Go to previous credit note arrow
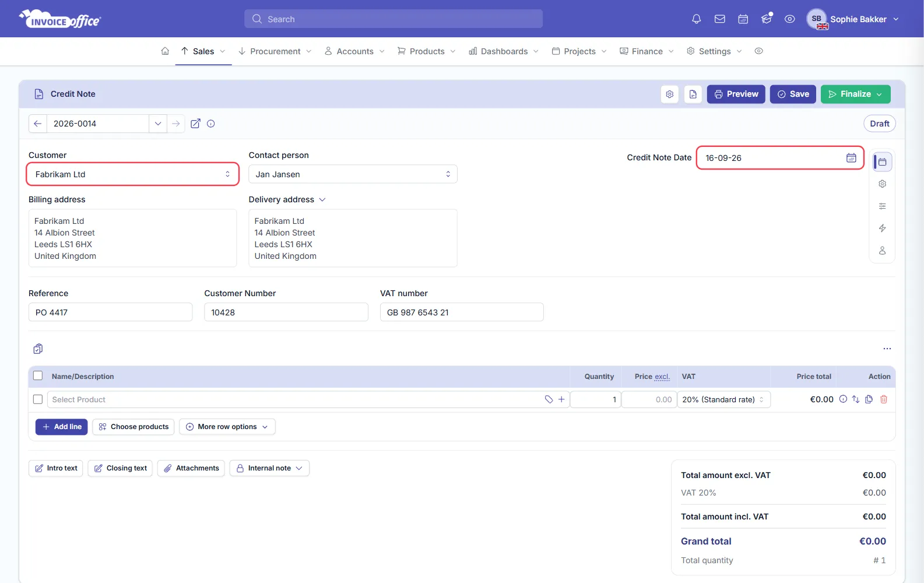 pyautogui.click(x=38, y=124)
